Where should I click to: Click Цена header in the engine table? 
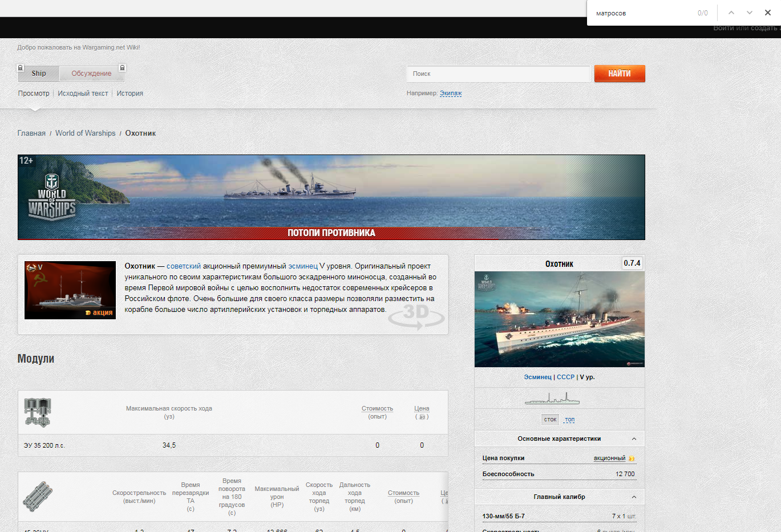422,408
